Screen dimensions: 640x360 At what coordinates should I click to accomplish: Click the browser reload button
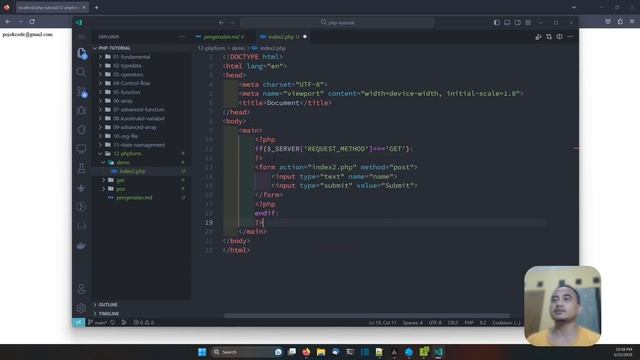tap(32, 22)
